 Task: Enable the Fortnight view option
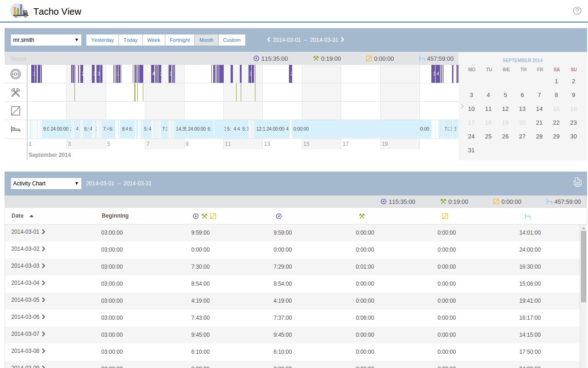pos(180,40)
